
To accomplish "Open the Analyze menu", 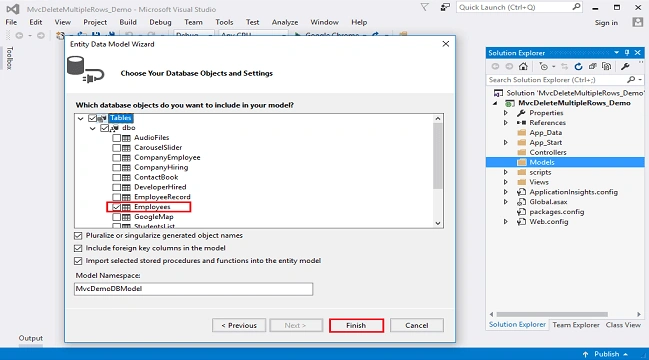I will (285, 22).
